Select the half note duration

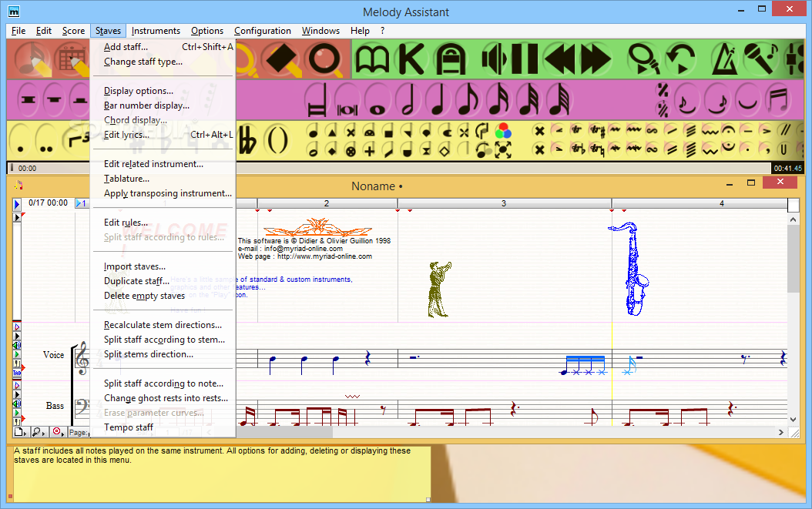pos(408,100)
